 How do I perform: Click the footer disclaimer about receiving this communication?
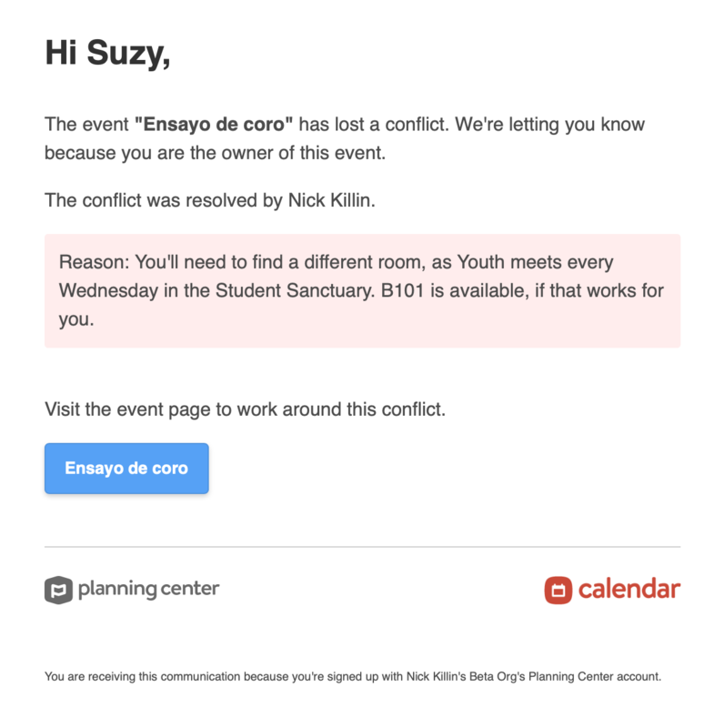click(x=352, y=676)
